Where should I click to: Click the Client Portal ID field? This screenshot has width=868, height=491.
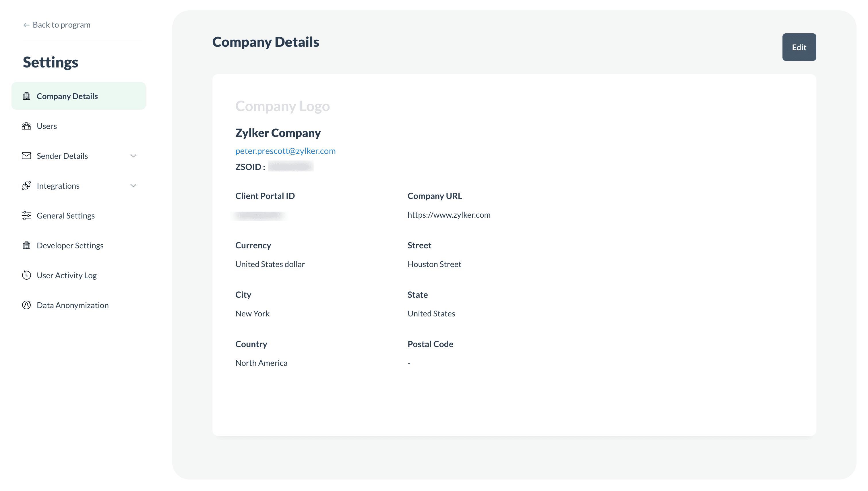click(265, 196)
